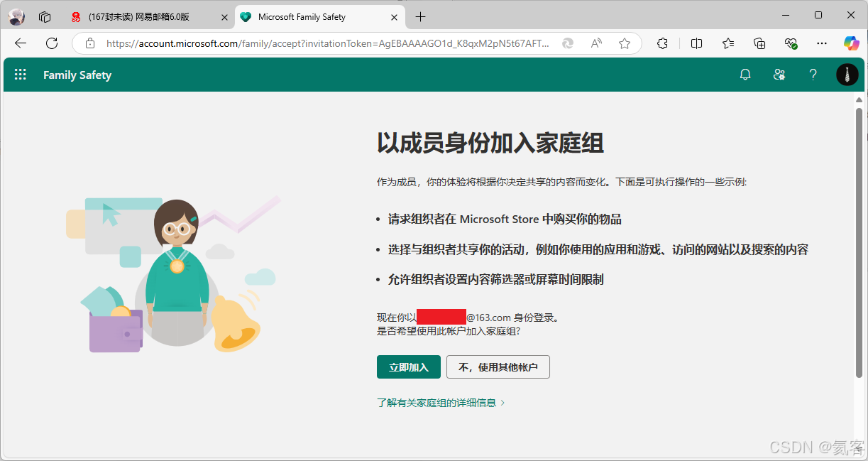
Task: Click the heading 以成员身份加入家庭组
Action: coord(490,143)
